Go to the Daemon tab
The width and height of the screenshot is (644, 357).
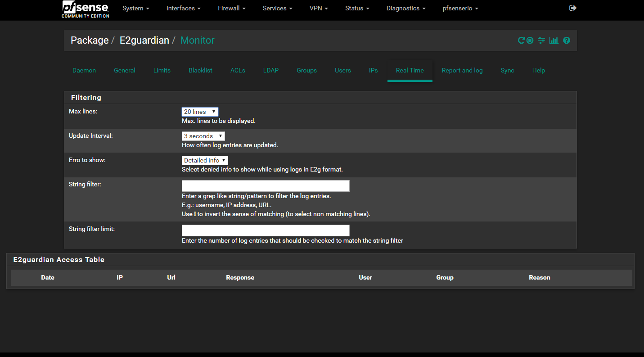coord(84,70)
